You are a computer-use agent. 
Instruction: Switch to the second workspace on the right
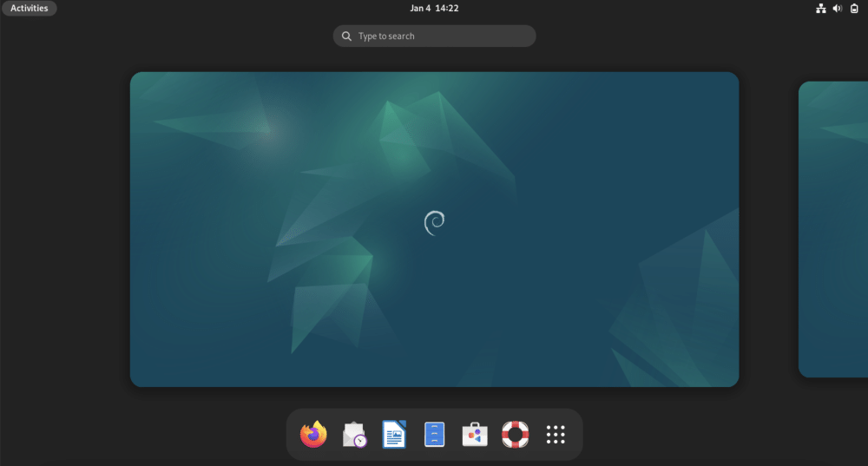click(833, 229)
